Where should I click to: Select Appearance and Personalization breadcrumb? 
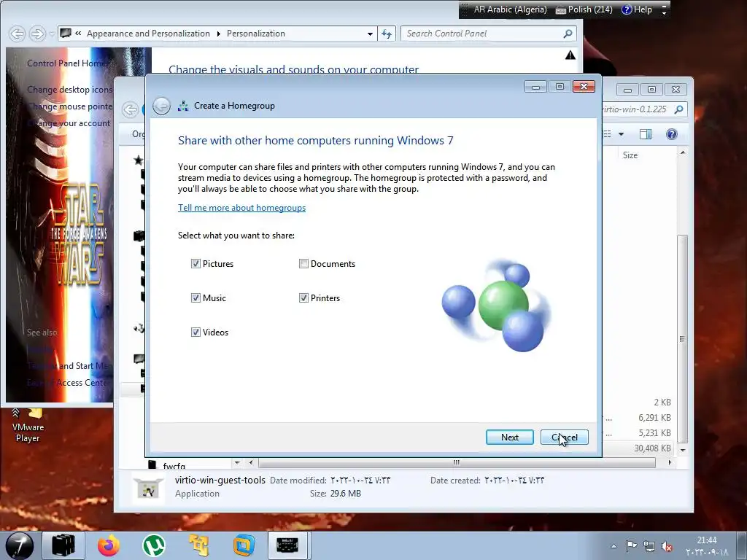point(148,34)
